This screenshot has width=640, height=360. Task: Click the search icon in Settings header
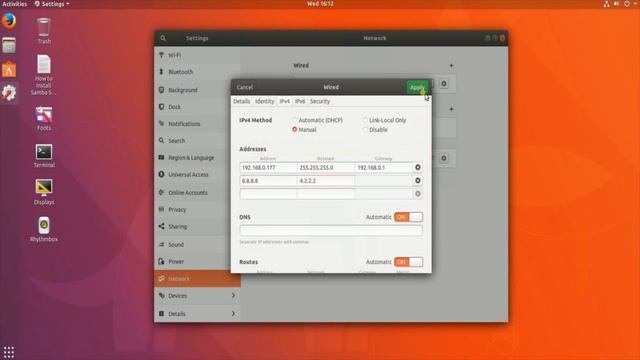pos(163,38)
